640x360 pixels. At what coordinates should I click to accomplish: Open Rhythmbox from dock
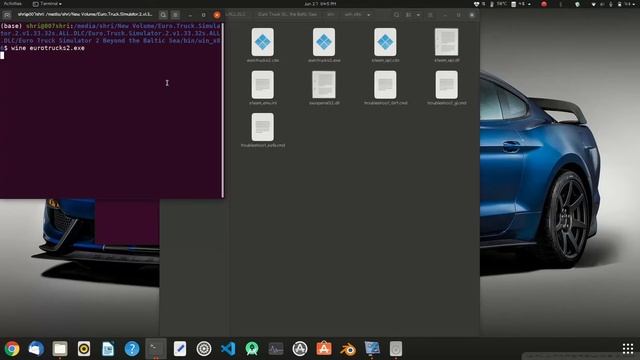click(84, 349)
